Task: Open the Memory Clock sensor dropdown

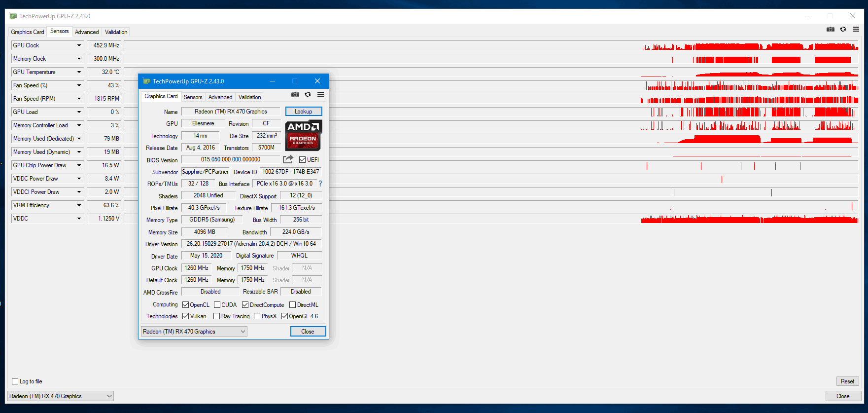Action: click(x=79, y=59)
